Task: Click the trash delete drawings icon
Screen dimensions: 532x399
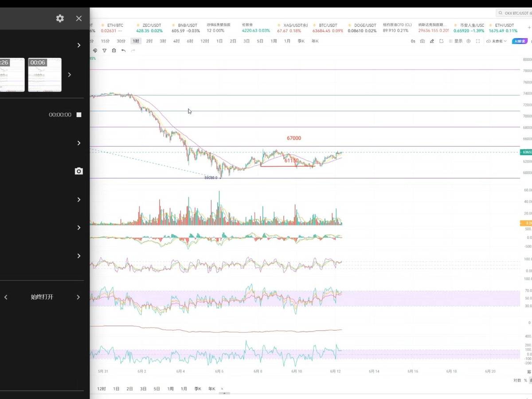Action: (113, 51)
